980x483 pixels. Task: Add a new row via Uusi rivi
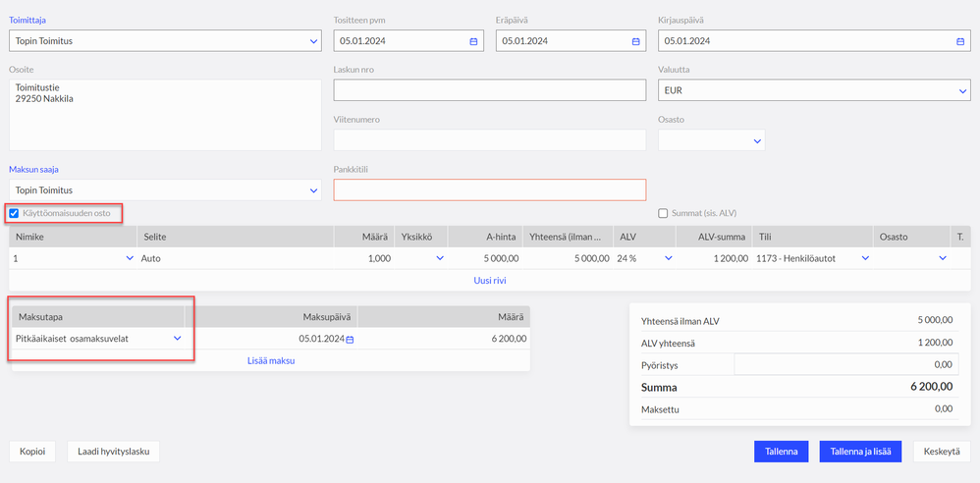[x=490, y=280]
